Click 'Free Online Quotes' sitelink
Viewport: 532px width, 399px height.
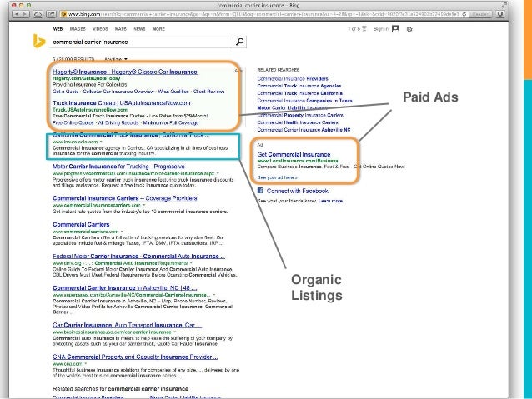(x=73, y=122)
